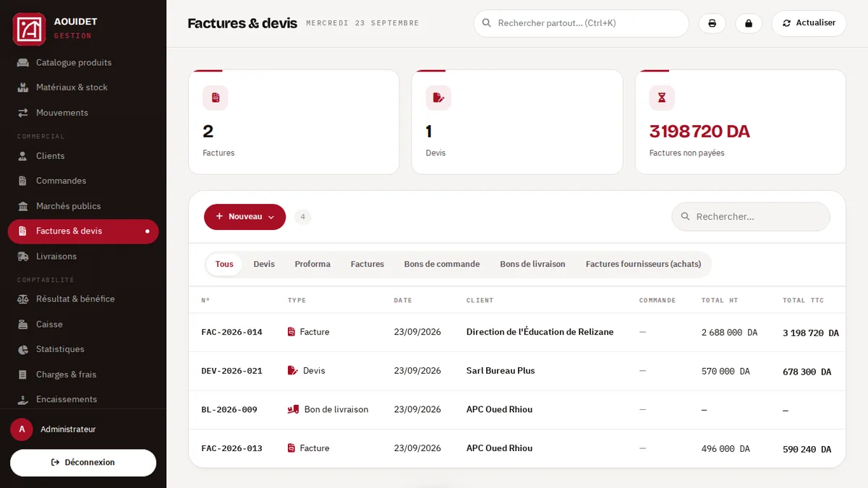
Task: Click the Factures & devis invoice icon
Action: click(23, 231)
